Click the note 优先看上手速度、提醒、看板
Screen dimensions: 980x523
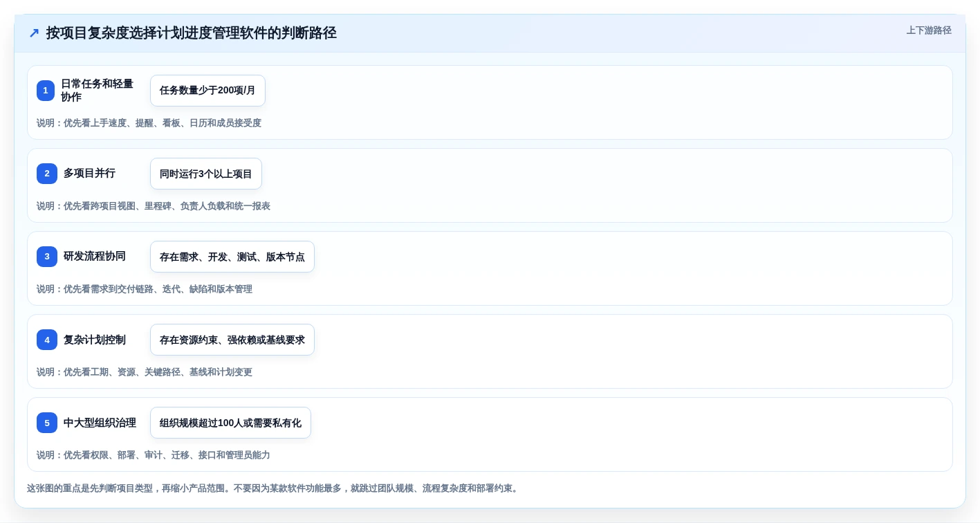pos(149,123)
